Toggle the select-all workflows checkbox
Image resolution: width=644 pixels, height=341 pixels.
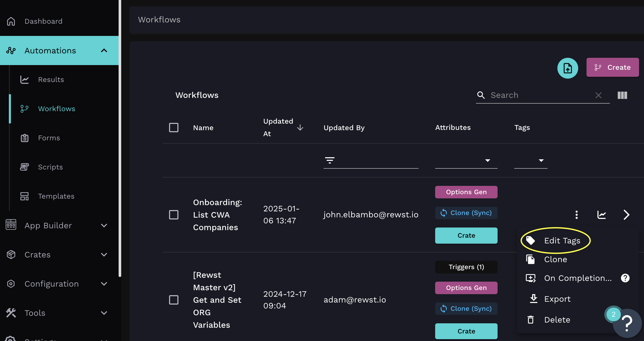(173, 128)
